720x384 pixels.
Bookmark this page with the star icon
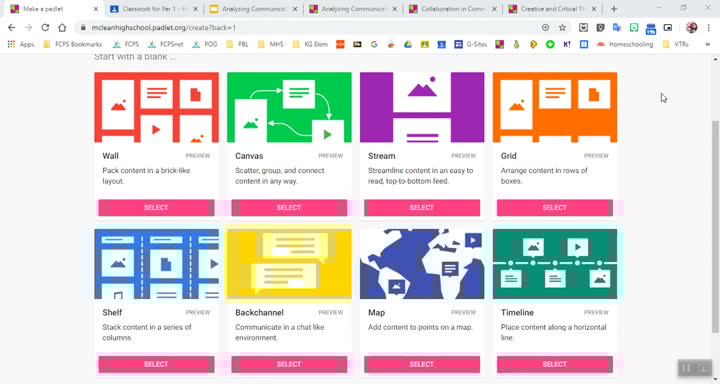[562, 28]
